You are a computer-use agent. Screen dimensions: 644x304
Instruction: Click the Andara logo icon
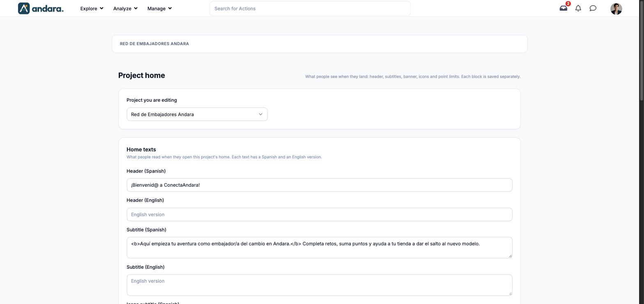[24, 8]
